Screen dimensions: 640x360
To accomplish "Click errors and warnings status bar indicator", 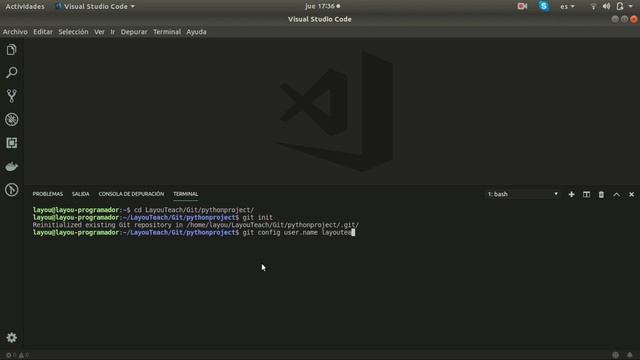I will point(17,355).
